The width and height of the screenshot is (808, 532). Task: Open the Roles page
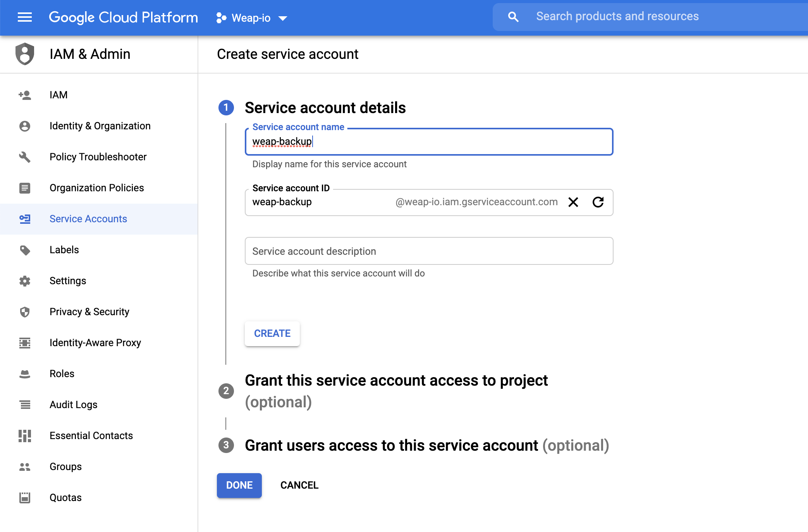coord(99,374)
